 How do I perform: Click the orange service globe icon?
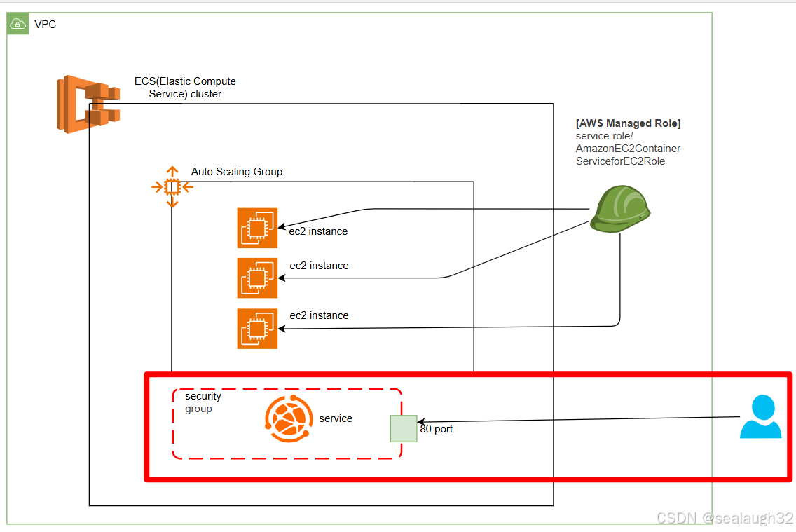289,418
